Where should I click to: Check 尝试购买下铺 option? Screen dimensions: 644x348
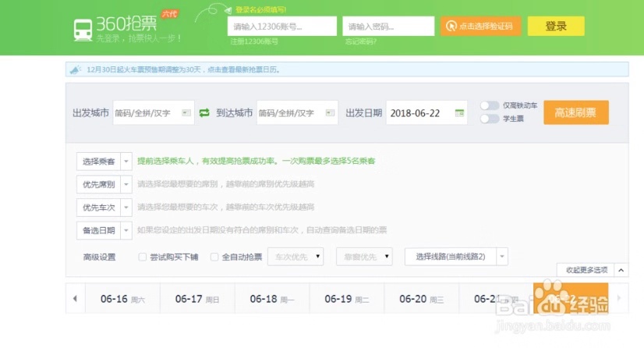coord(142,257)
